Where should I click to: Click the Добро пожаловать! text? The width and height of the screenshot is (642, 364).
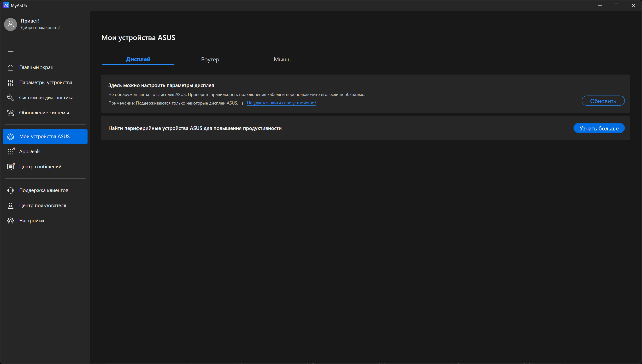point(40,28)
